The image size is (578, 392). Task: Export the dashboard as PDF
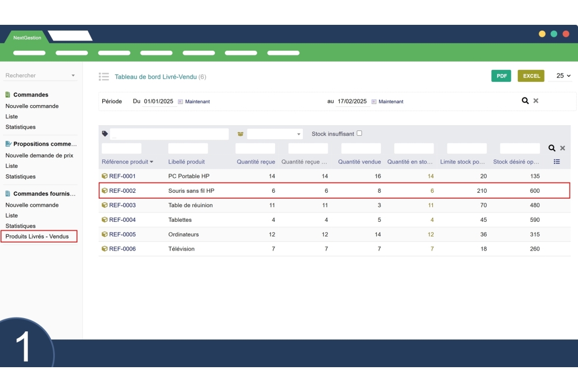click(501, 76)
